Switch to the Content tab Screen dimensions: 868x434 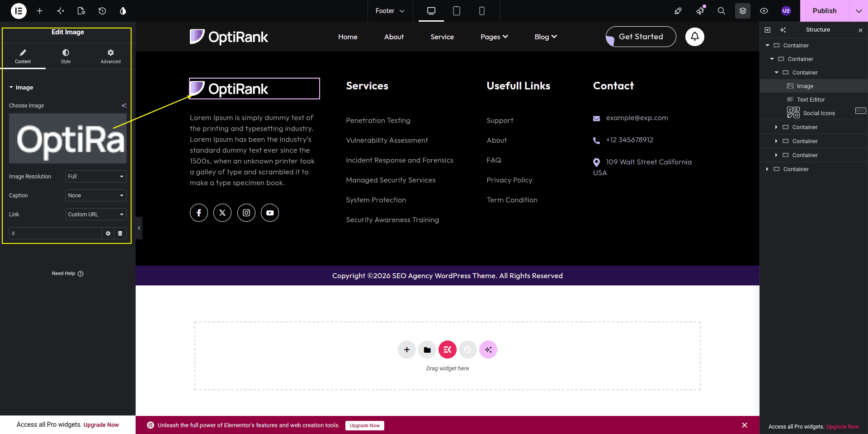(x=23, y=56)
